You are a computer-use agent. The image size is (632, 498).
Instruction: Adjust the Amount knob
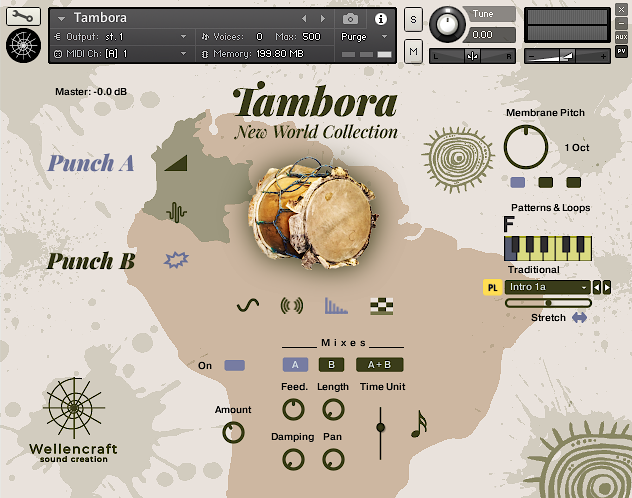point(233,432)
